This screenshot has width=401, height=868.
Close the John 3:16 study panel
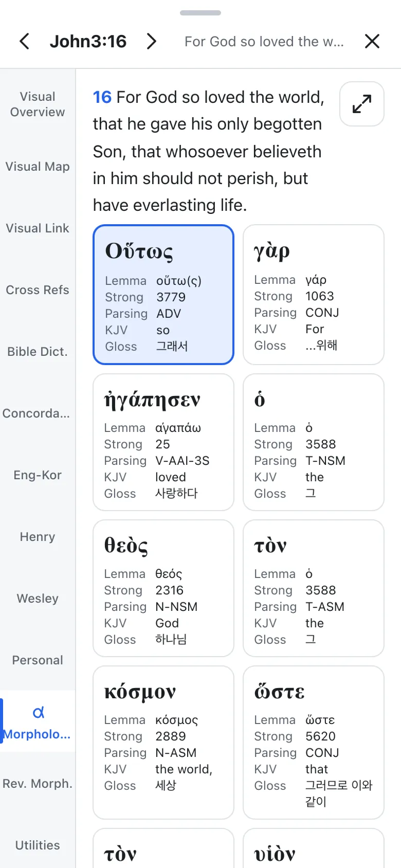point(372,41)
